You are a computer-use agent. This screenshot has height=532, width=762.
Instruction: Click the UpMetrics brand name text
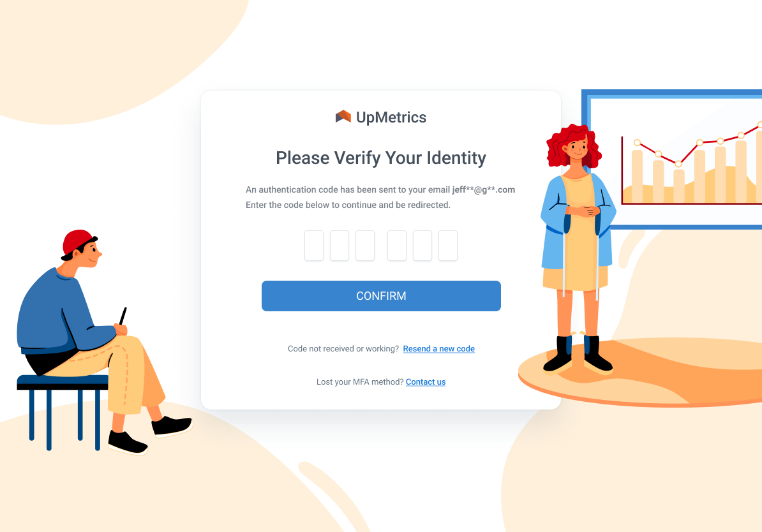[391, 117]
